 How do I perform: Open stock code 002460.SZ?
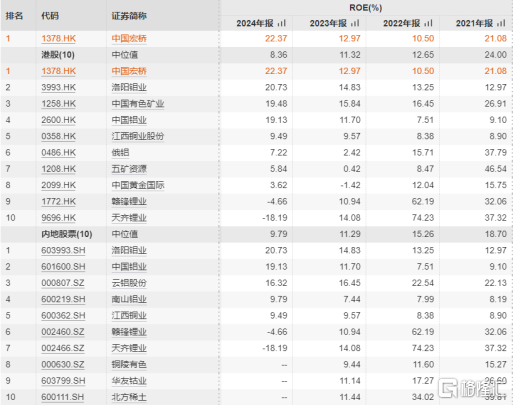click(63, 332)
